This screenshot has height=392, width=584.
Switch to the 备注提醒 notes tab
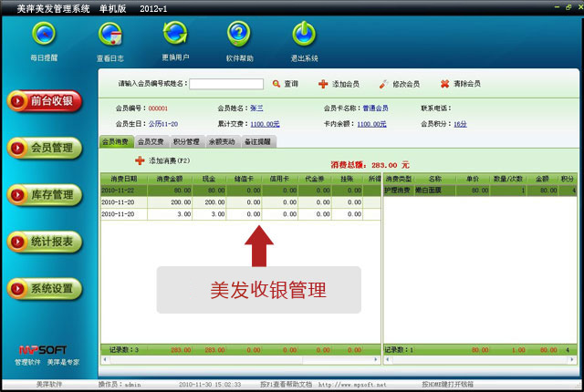pyautogui.click(x=257, y=141)
